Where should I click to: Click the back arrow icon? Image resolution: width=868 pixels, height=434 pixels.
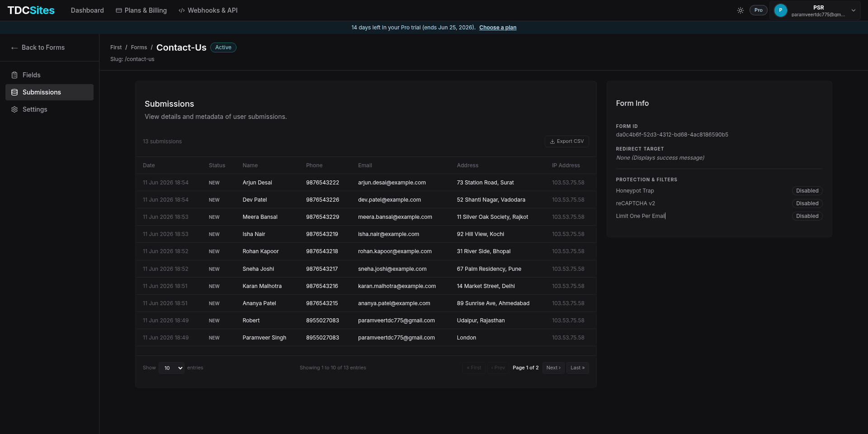14,47
